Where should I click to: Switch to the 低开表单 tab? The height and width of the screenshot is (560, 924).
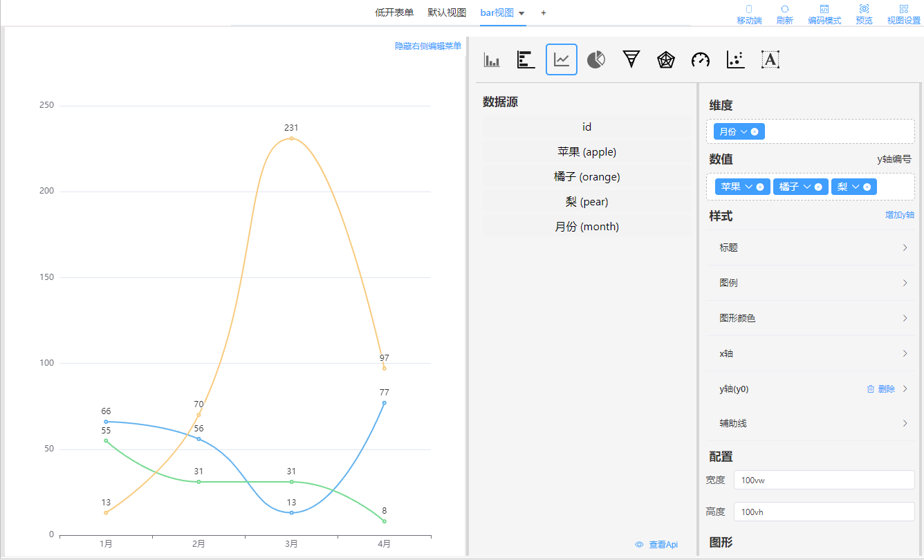394,12
